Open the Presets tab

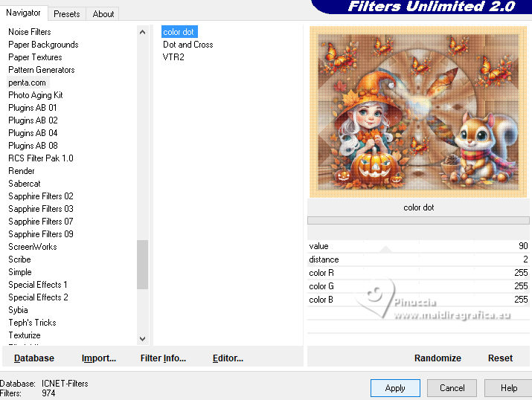pyautogui.click(x=67, y=14)
